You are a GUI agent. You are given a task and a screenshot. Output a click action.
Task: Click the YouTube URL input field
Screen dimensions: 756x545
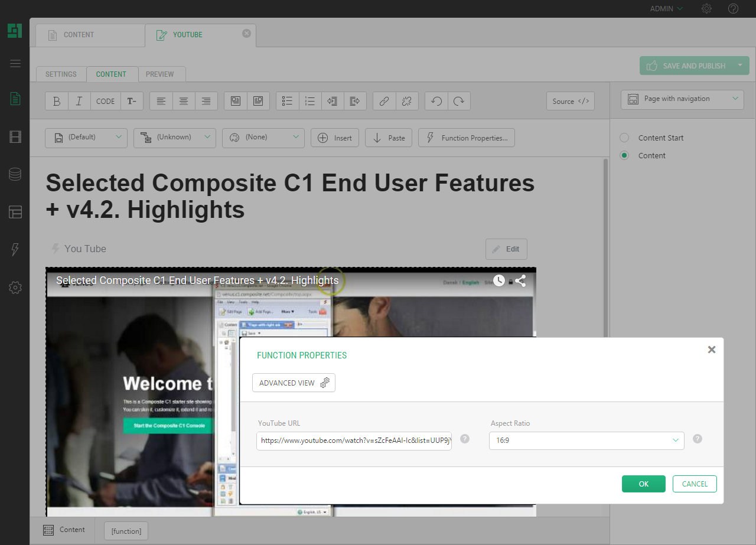354,440
